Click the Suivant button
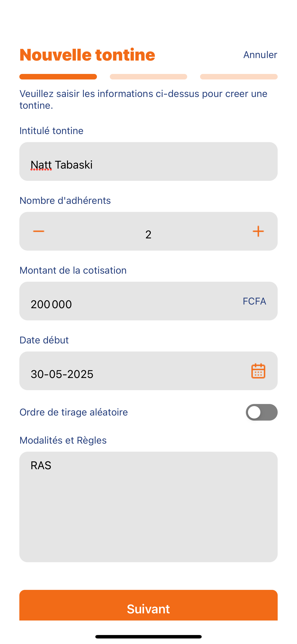The width and height of the screenshot is (297, 644). 148,605
